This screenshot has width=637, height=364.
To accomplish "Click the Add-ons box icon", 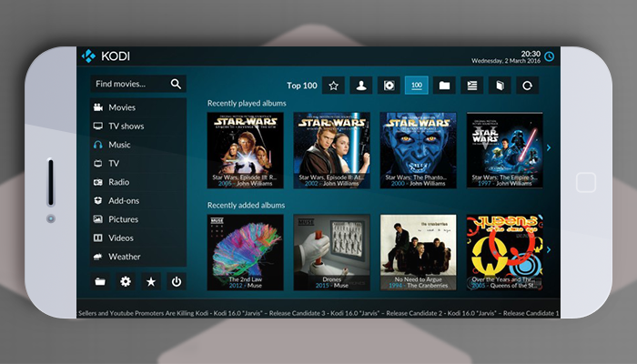I will [x=98, y=201].
